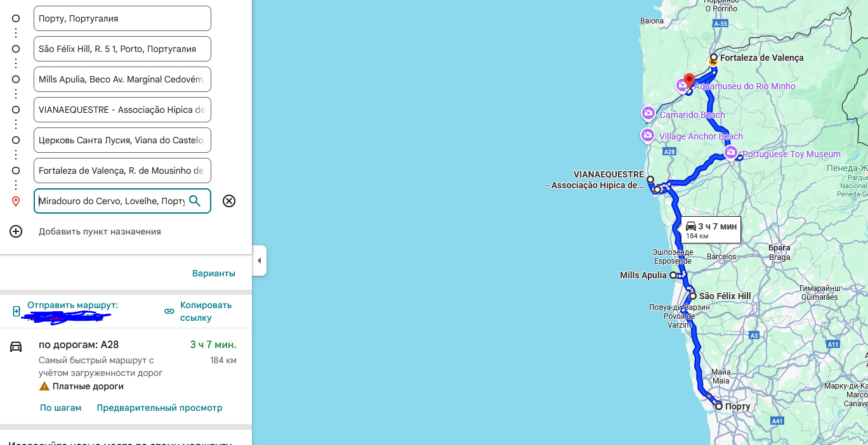Image resolution: width=868 pixels, height=445 pixels.
Task: Click Отправить маршрут link
Action: [x=72, y=306]
